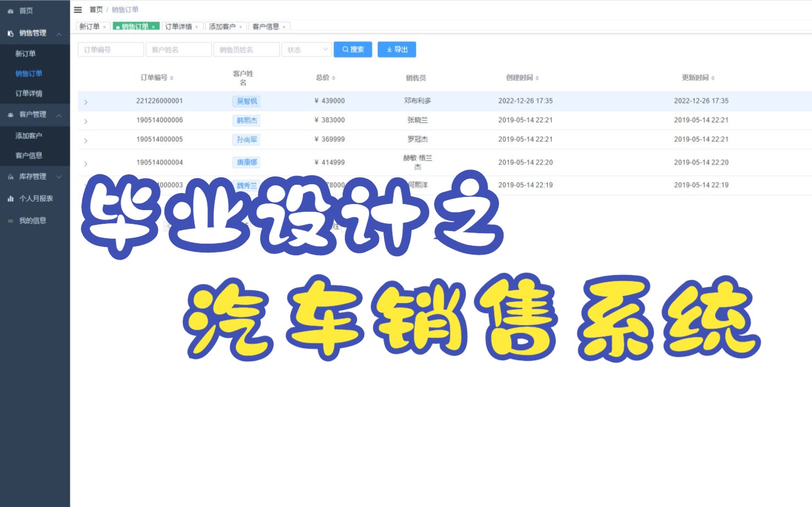Switch to the 销售订单 tab

click(135, 26)
